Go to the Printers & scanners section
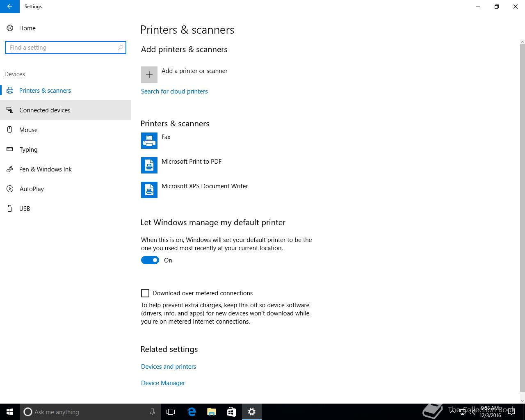The width and height of the screenshot is (525, 420). (x=66, y=91)
